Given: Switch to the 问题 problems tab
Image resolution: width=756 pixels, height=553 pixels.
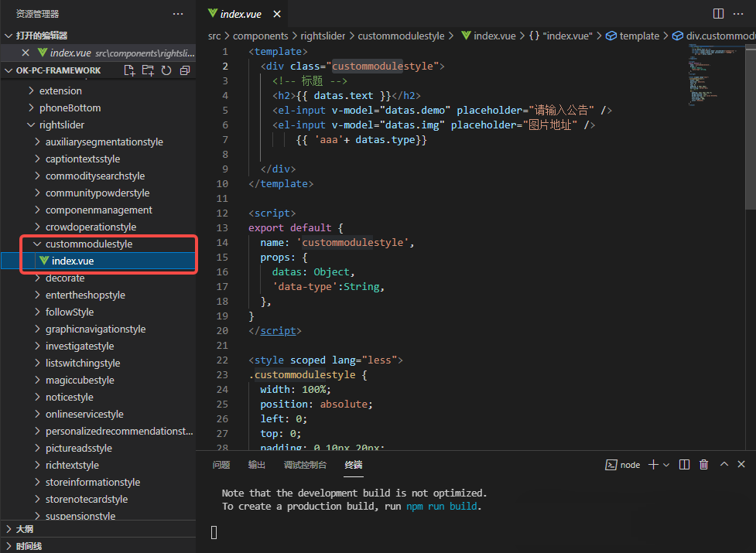Looking at the screenshot, I should [221, 465].
